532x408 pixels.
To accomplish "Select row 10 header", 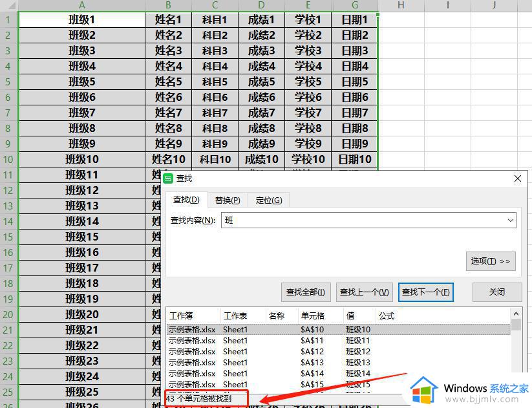I will click(8, 159).
